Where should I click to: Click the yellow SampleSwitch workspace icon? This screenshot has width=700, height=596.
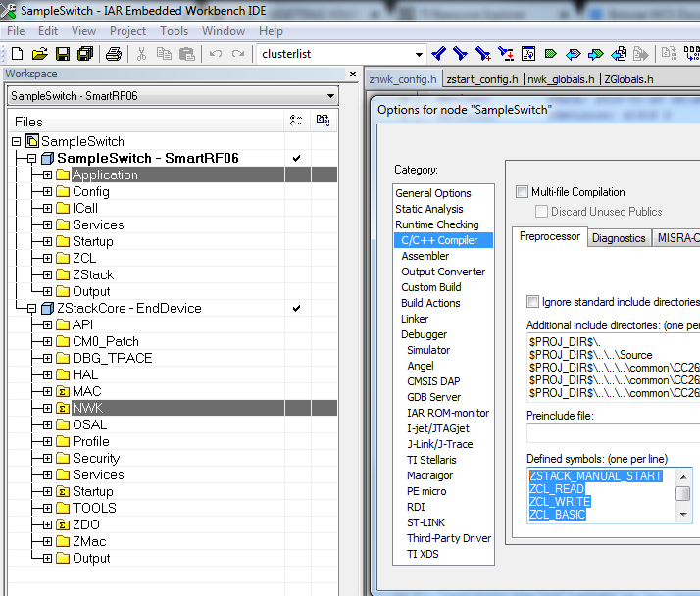click(x=31, y=141)
